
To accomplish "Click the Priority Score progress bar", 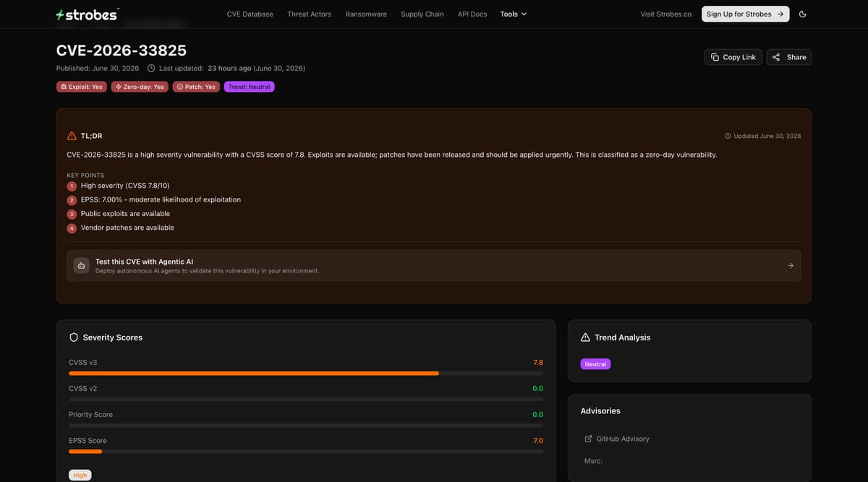I will 306,426.
